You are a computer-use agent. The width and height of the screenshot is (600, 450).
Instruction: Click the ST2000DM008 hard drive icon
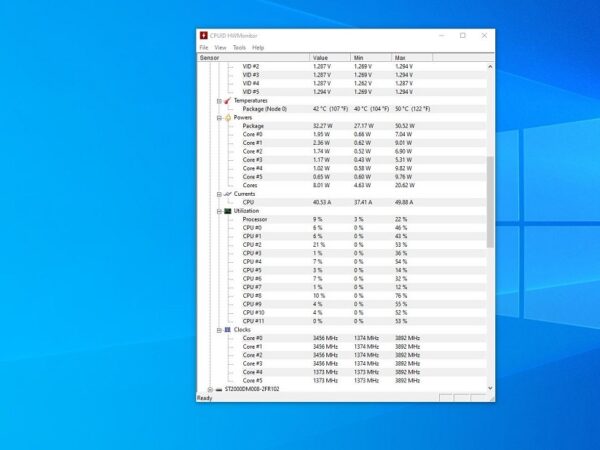[x=219, y=389]
